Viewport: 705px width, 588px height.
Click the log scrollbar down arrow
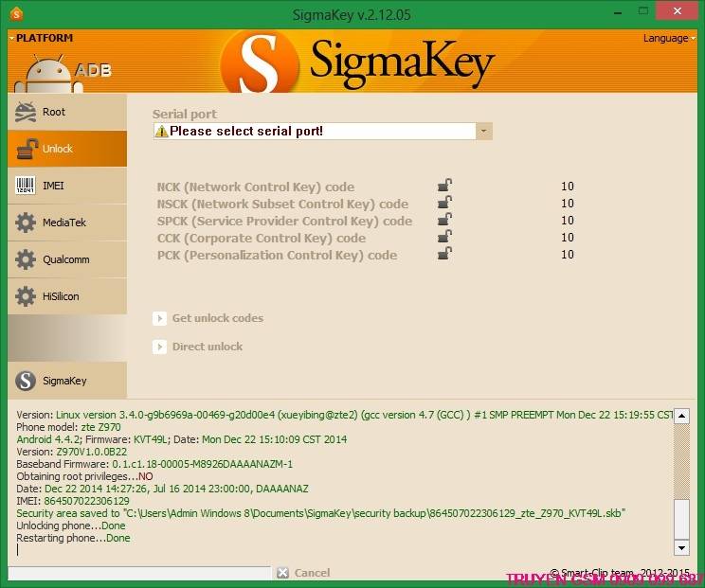coord(681,547)
